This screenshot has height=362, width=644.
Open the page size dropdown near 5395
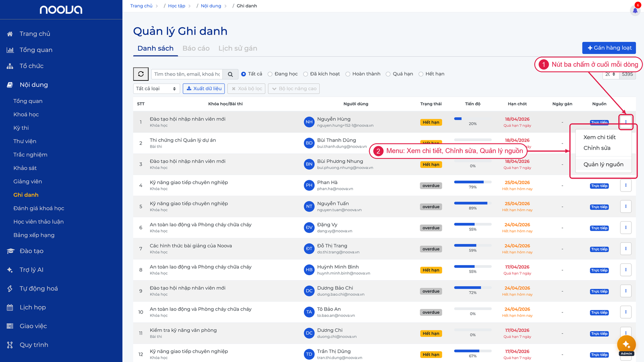pos(611,74)
